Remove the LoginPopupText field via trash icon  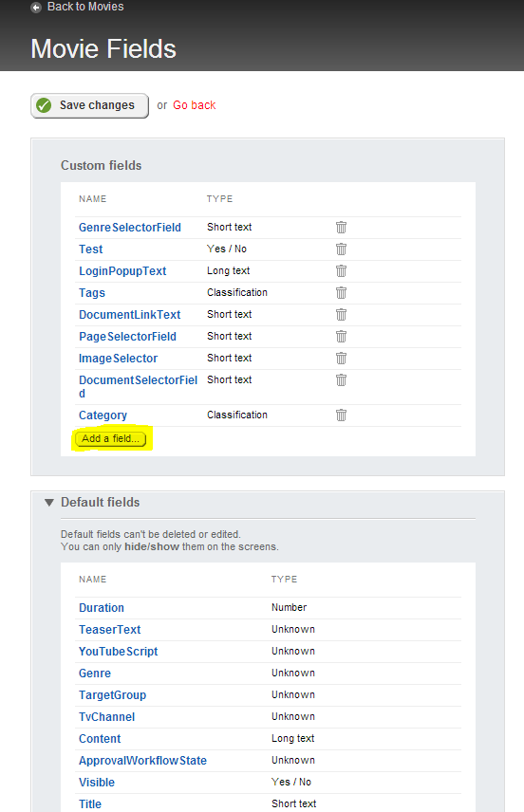[341, 271]
